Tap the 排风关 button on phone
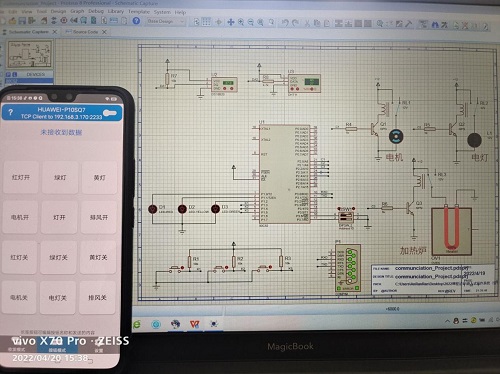500x374 pixels. 97,297
